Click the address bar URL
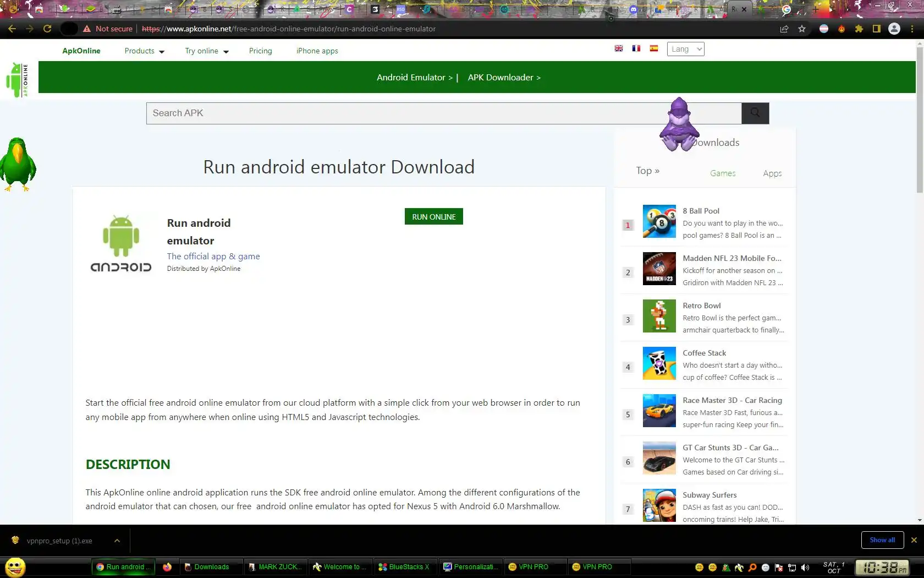Image resolution: width=924 pixels, height=578 pixels. pyautogui.click(x=288, y=29)
